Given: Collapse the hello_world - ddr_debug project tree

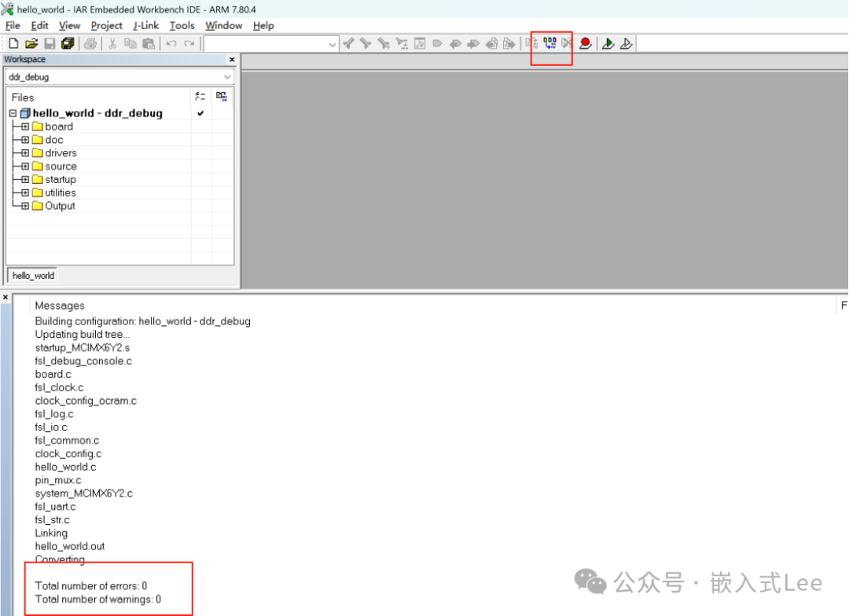Looking at the screenshot, I should pos(12,112).
